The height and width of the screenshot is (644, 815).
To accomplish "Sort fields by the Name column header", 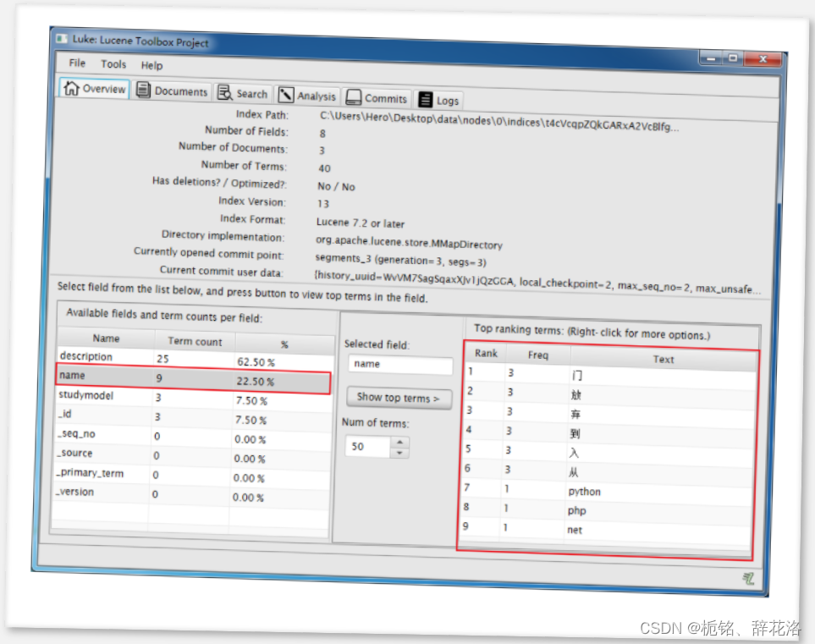I will [106, 339].
